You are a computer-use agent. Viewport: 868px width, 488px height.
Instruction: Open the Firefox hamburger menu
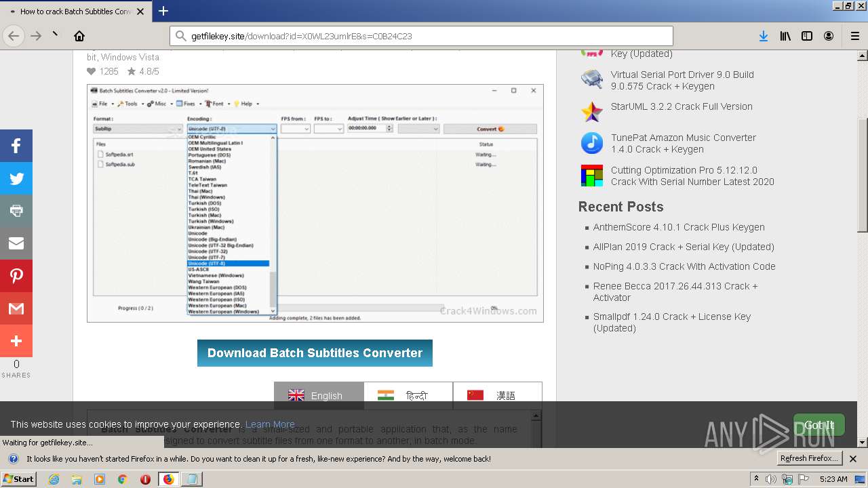pos(854,36)
